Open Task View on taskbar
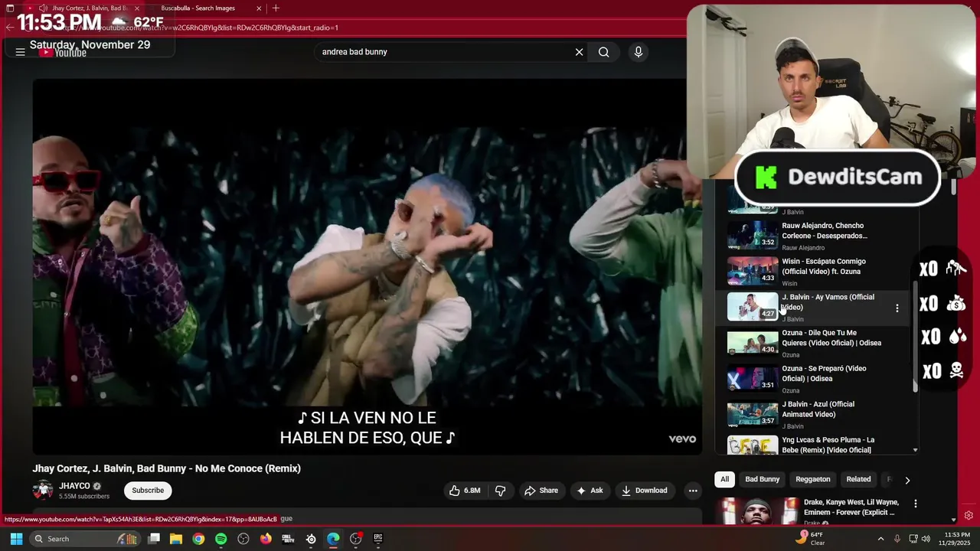The width and height of the screenshot is (980, 551). tap(154, 539)
